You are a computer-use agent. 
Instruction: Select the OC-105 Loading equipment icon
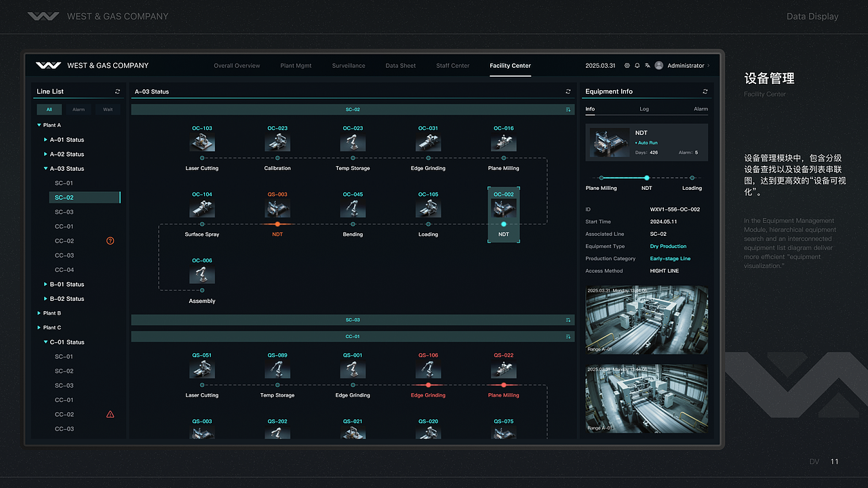[x=428, y=208]
